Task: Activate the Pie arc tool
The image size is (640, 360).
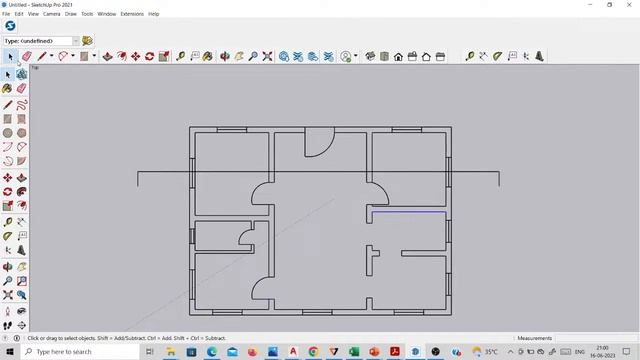Action: [22, 161]
